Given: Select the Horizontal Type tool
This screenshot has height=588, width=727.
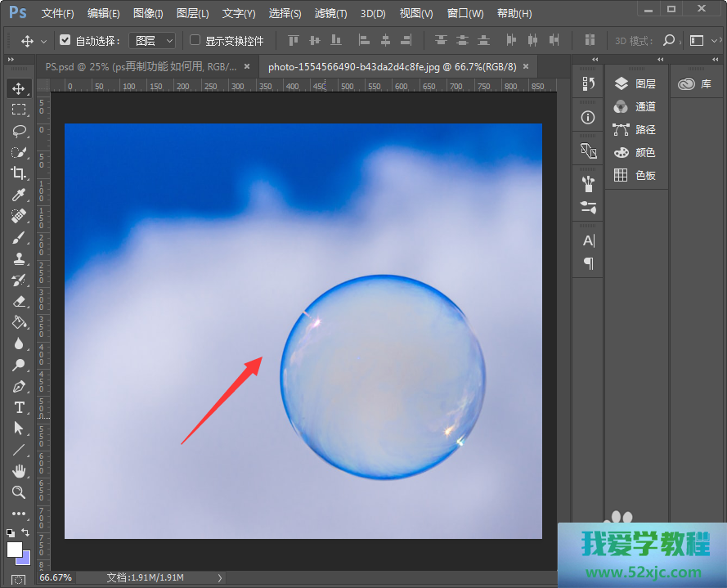Looking at the screenshot, I should click(x=19, y=407).
